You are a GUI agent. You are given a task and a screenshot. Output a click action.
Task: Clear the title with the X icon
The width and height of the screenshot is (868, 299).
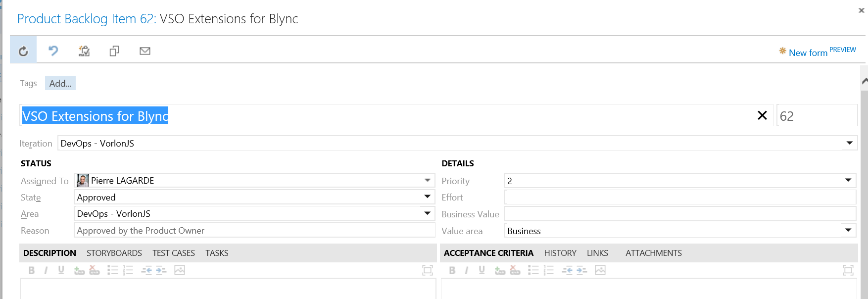[762, 115]
